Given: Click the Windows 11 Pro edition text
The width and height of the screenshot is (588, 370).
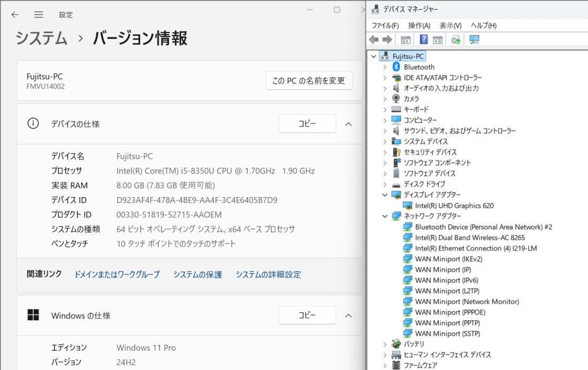Looking at the screenshot, I should coord(146,348).
